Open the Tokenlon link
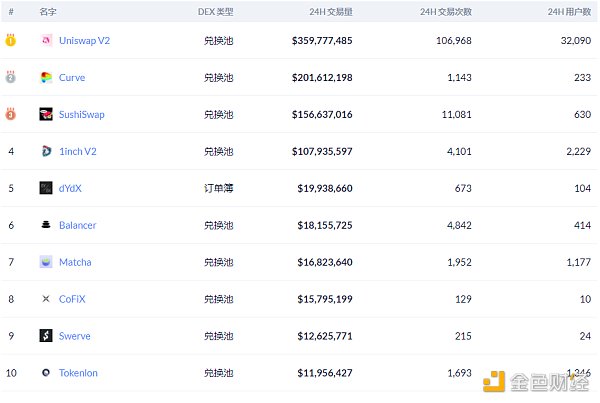The height and width of the screenshot is (403, 600). [x=78, y=373]
